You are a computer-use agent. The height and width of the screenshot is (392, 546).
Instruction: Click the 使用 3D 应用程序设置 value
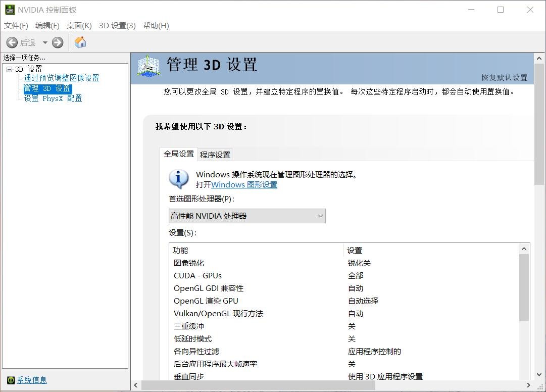[x=385, y=376]
